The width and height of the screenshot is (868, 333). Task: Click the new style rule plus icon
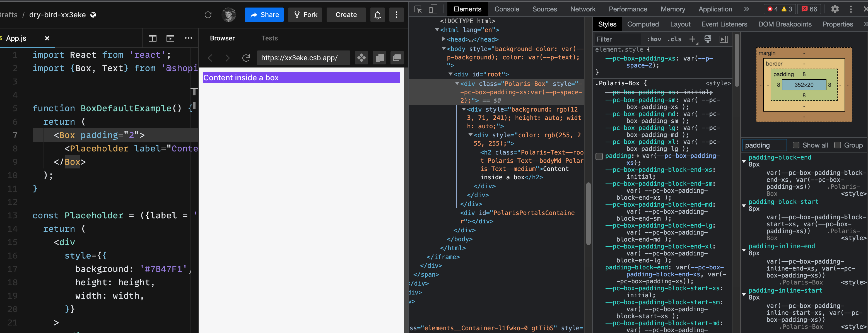coord(692,39)
